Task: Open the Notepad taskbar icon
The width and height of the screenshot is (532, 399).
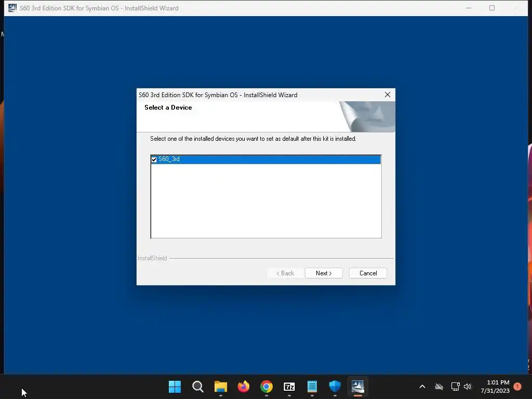Action: [312, 387]
